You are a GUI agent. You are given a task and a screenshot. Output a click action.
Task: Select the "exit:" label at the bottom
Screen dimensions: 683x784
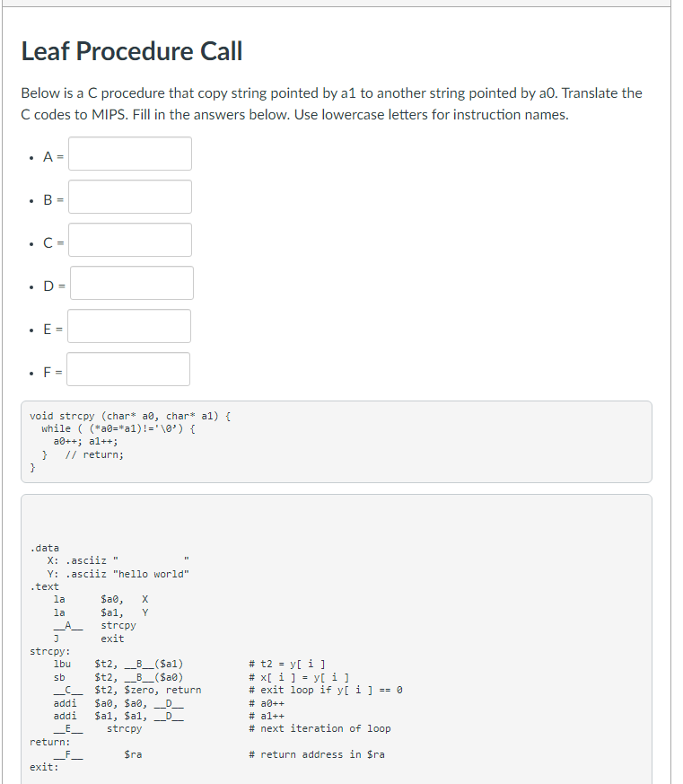pos(40,766)
